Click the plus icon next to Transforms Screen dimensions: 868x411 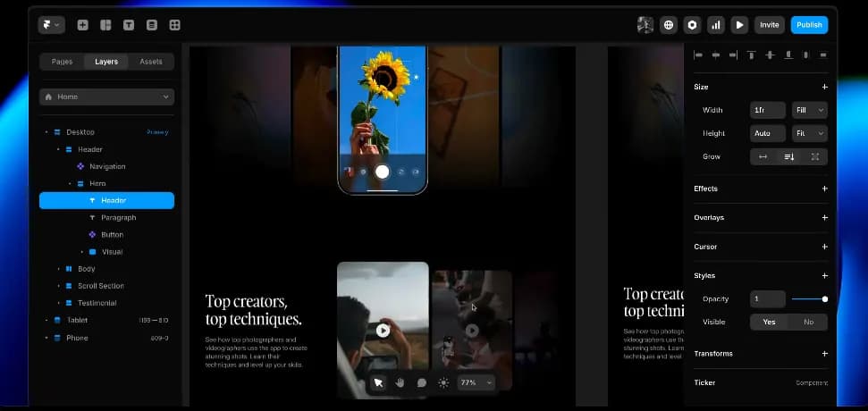[824, 354]
